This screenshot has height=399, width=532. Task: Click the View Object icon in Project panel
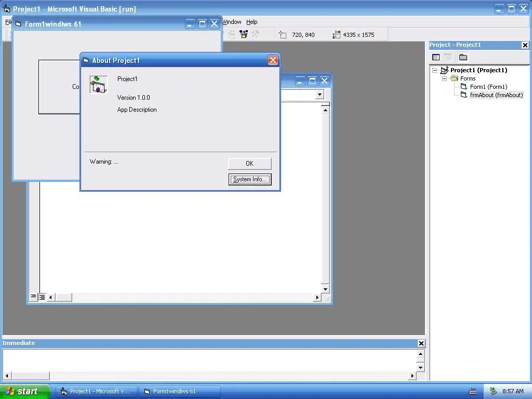tap(447, 57)
